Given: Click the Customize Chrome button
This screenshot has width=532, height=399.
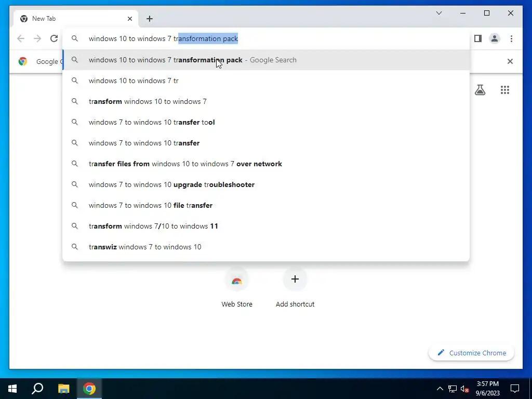Looking at the screenshot, I should 472,353.
